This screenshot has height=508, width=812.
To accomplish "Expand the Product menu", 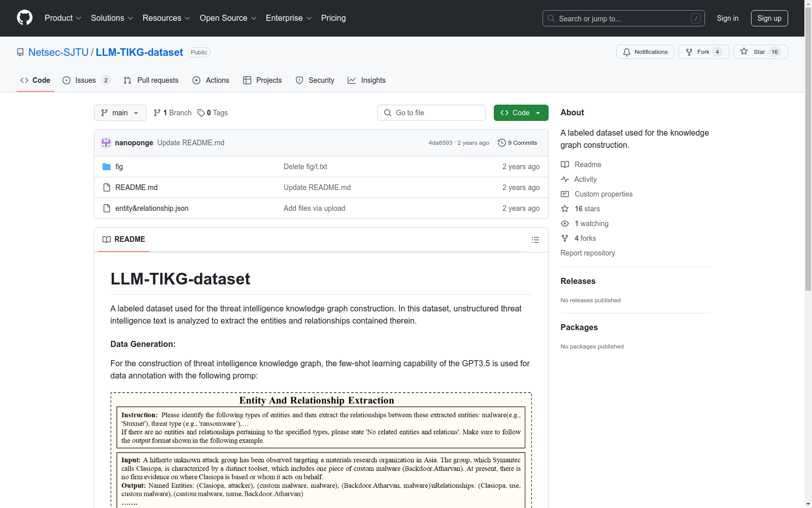I will tap(63, 18).
